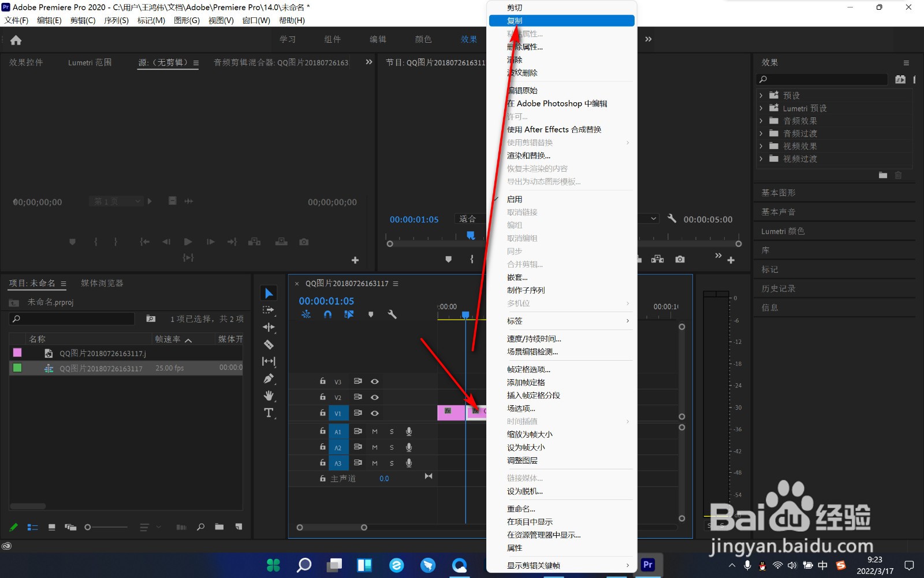Screen dimensions: 924x578
Task: Click Export Frame camera in Program monitor
Action: tap(680, 260)
